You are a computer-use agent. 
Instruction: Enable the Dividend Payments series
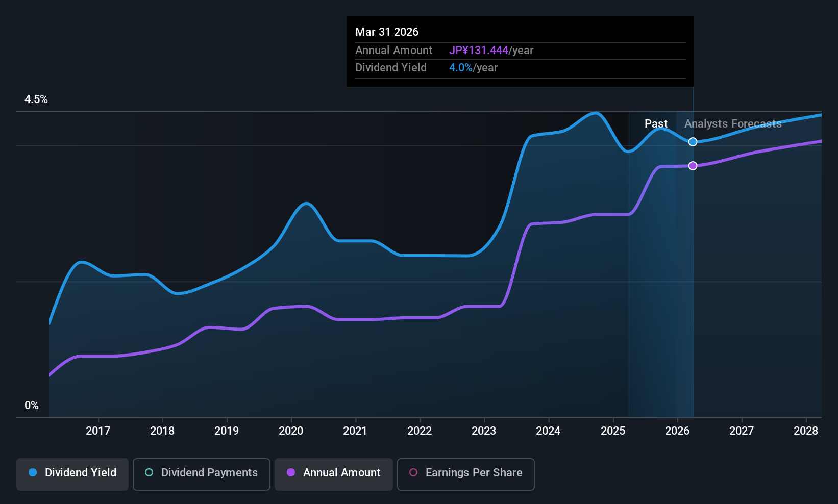tap(202, 474)
